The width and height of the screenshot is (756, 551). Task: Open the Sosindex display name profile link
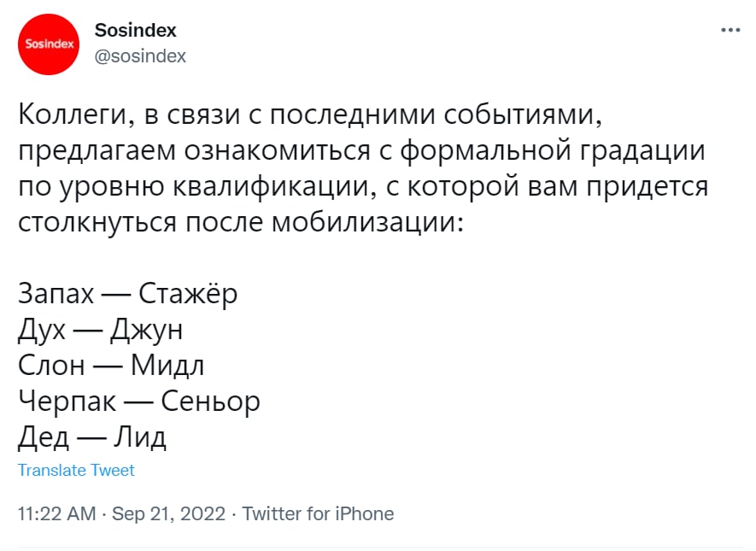135,30
